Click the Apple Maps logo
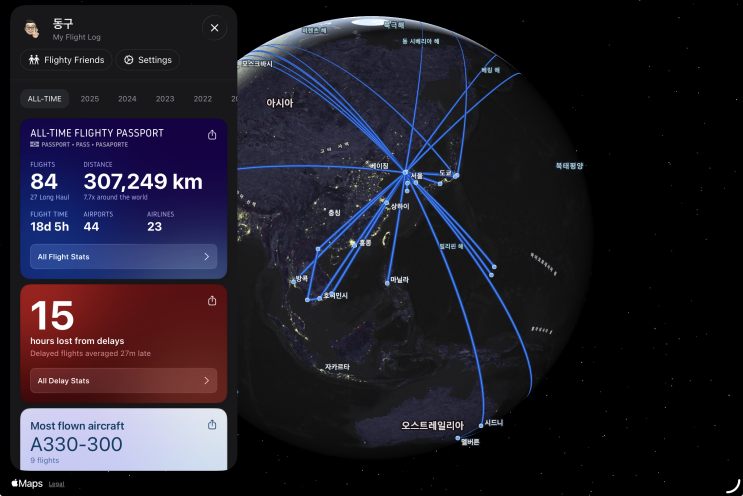Screen dimensions: 743x496 tap(27, 483)
